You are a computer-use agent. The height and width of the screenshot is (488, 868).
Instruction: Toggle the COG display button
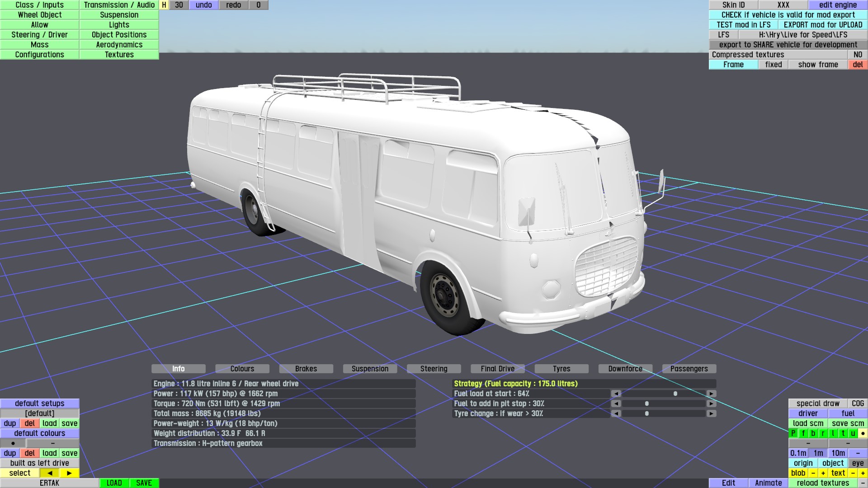pyautogui.click(x=858, y=404)
